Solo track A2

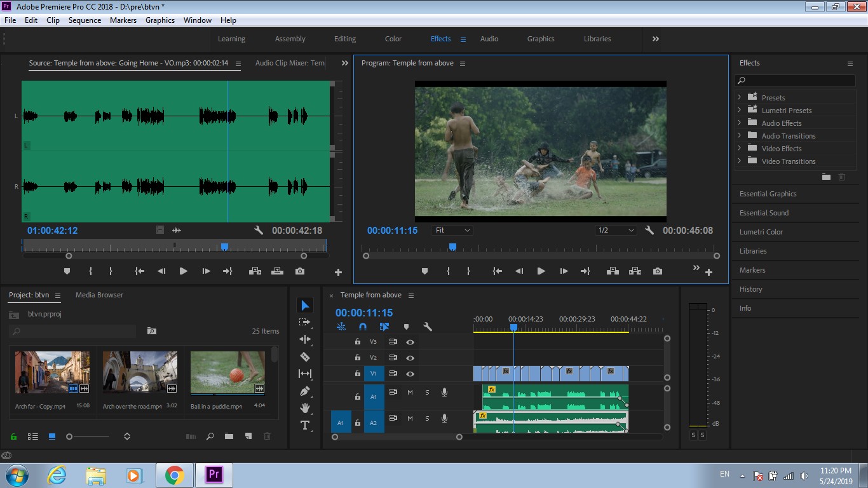pos(427,418)
